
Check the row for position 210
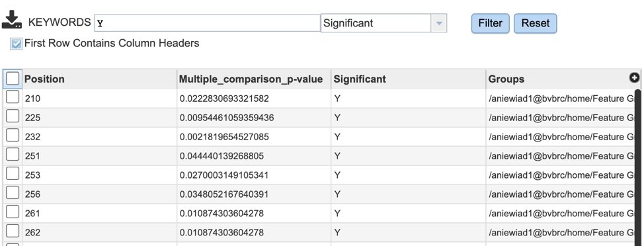pyautogui.click(x=13, y=97)
